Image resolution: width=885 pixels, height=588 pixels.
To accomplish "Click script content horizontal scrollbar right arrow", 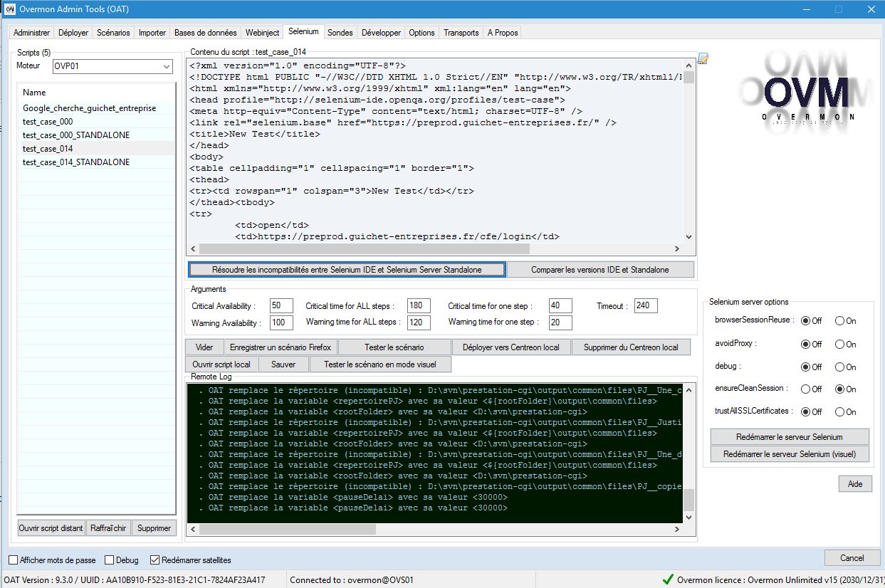I will point(677,249).
